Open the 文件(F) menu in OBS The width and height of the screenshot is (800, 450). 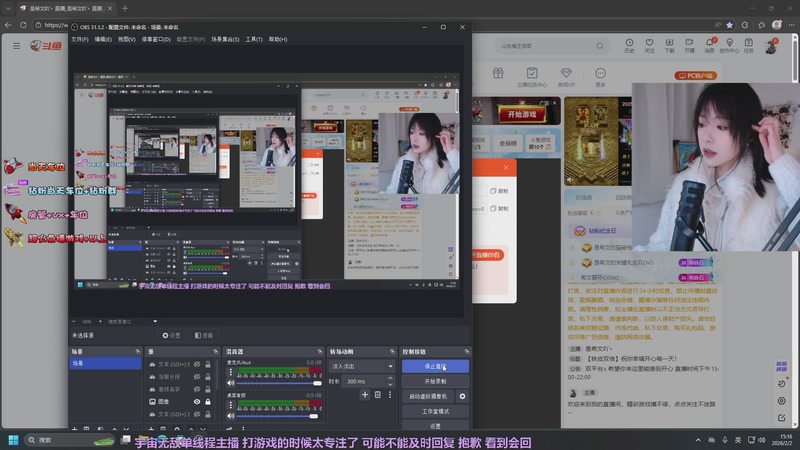80,39
